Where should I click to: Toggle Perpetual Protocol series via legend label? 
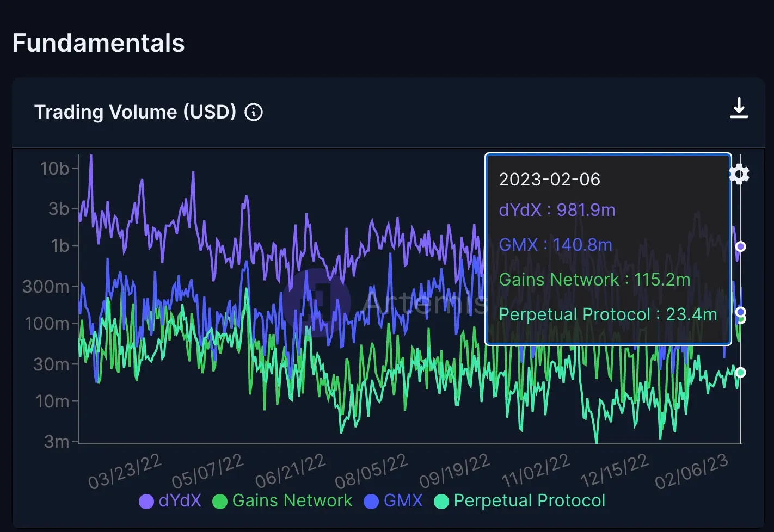pyautogui.click(x=530, y=500)
